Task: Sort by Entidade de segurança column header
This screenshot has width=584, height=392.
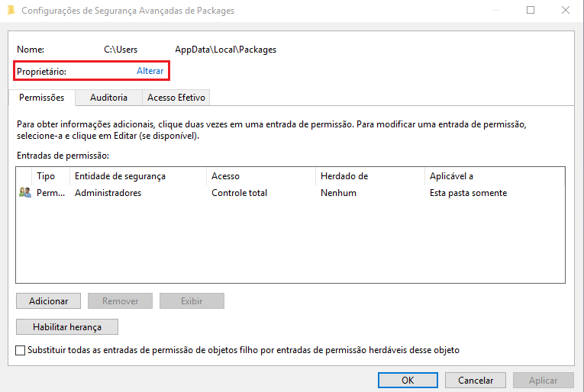Action: pyautogui.click(x=138, y=176)
